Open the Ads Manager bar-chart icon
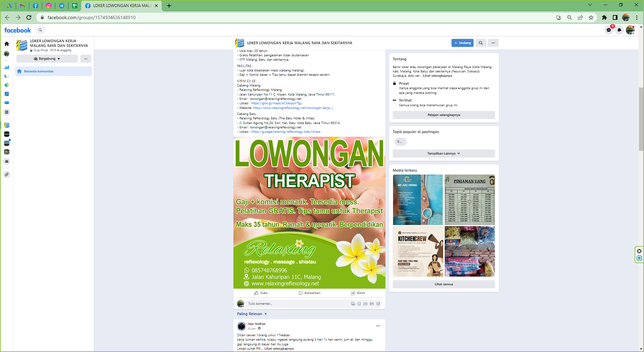 click(7, 67)
